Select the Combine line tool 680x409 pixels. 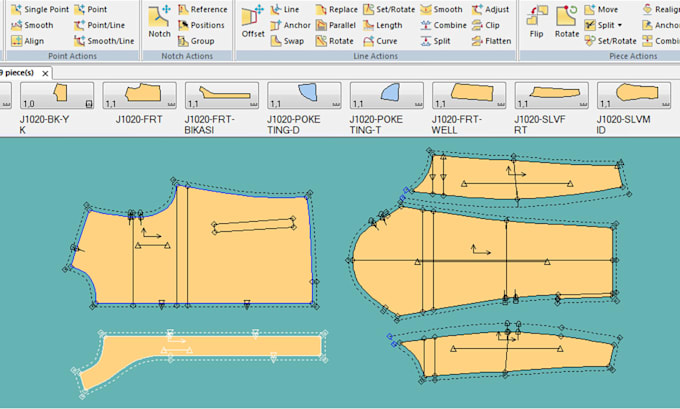[444, 25]
